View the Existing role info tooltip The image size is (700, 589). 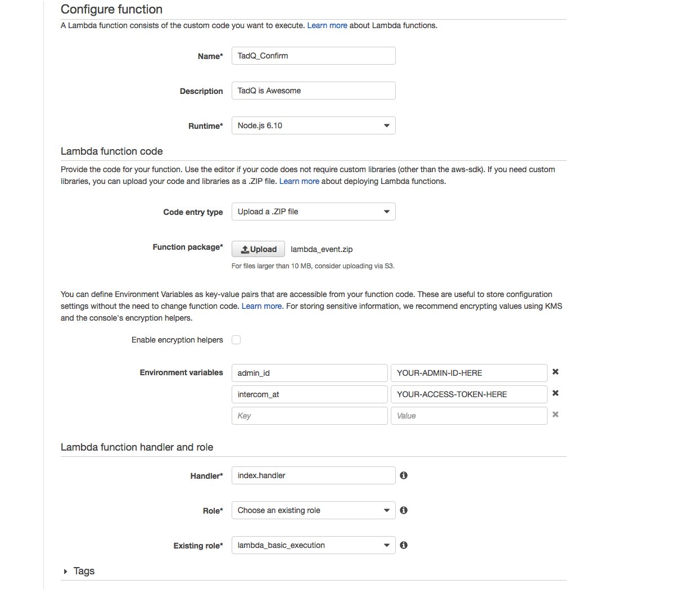403,545
